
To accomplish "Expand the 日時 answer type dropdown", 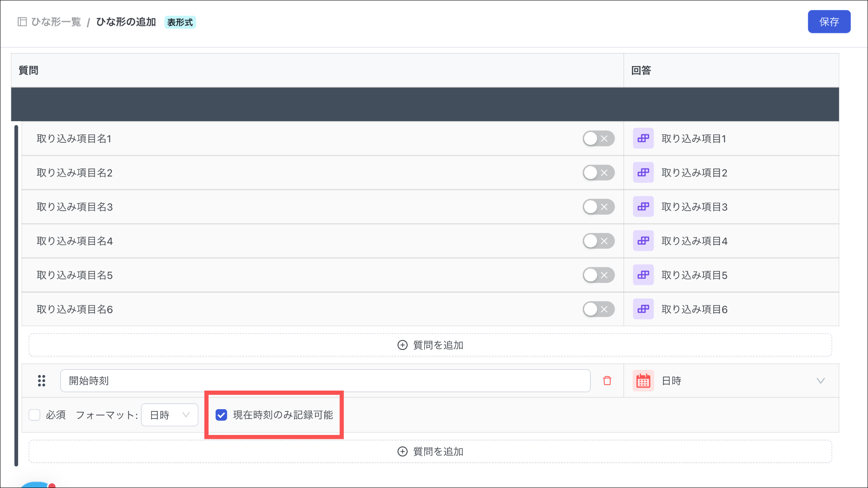I will pyautogui.click(x=820, y=380).
